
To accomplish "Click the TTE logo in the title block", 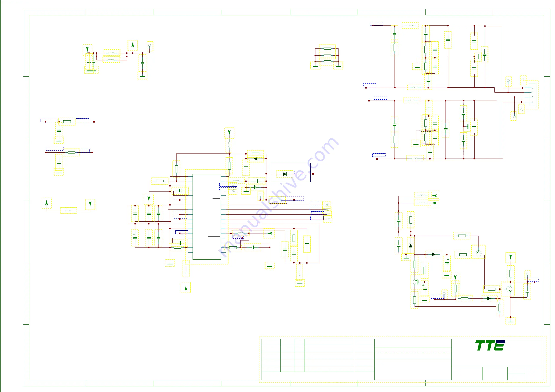I will 490,345.
